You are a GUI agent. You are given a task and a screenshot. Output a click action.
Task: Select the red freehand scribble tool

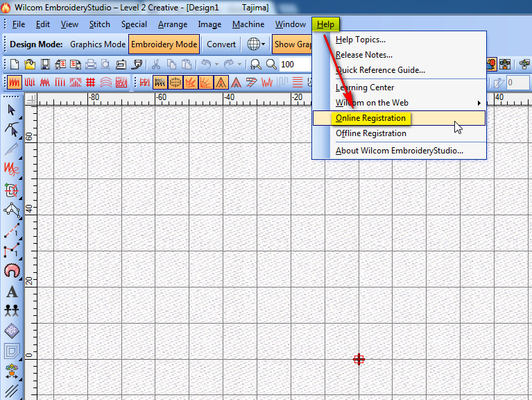pos(11,169)
